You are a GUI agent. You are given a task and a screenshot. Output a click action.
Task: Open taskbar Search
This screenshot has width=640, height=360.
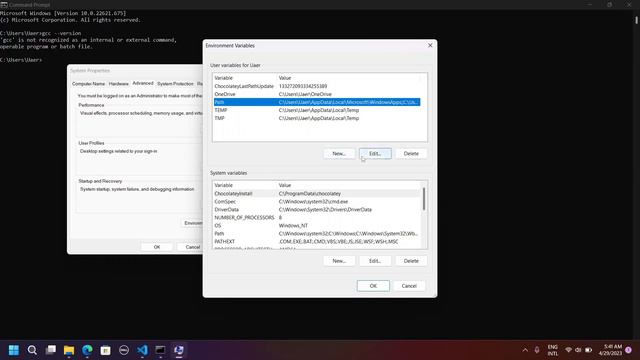32,350
